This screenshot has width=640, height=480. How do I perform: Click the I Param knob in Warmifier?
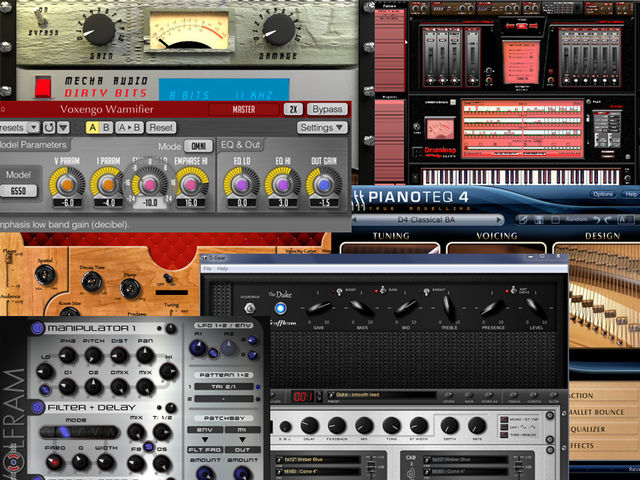108,184
